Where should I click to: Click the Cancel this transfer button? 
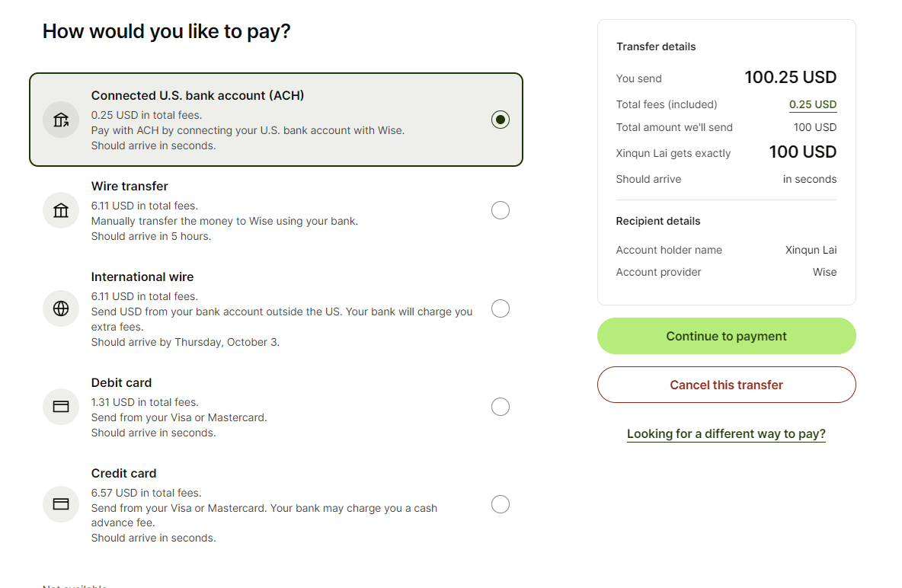pos(726,385)
